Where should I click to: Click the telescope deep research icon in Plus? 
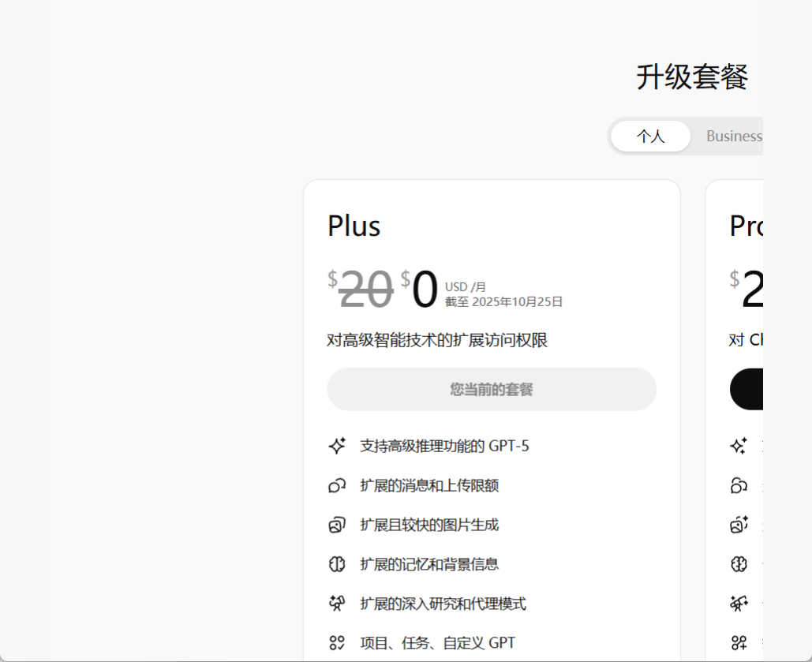(x=337, y=604)
